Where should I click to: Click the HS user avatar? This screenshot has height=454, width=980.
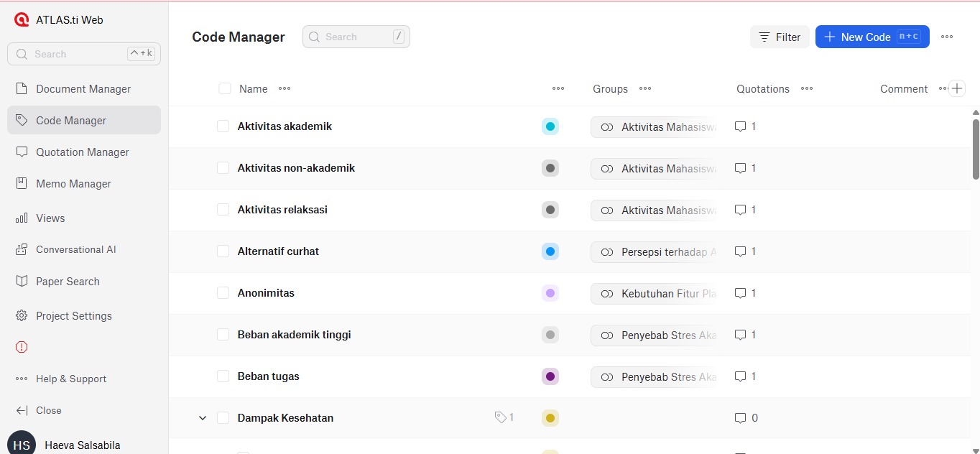pos(22,445)
